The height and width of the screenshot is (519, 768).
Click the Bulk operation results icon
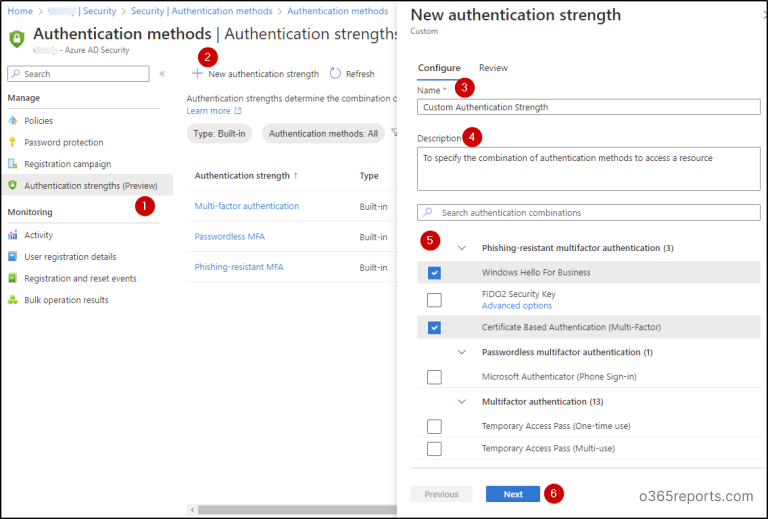(x=13, y=300)
